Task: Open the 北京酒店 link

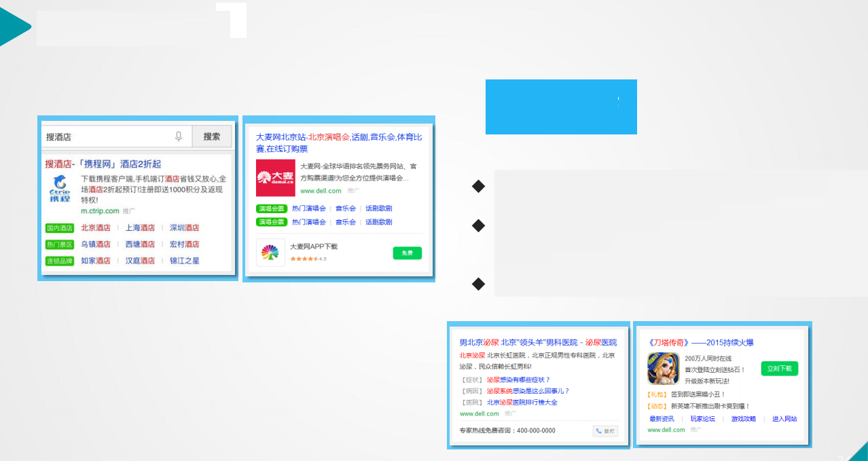Action: point(96,228)
